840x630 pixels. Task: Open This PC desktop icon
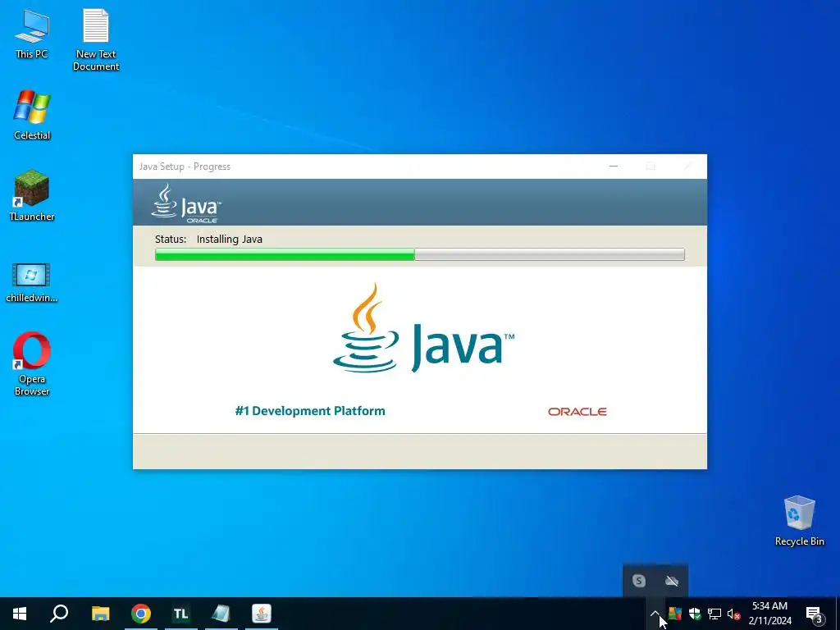click(32, 33)
